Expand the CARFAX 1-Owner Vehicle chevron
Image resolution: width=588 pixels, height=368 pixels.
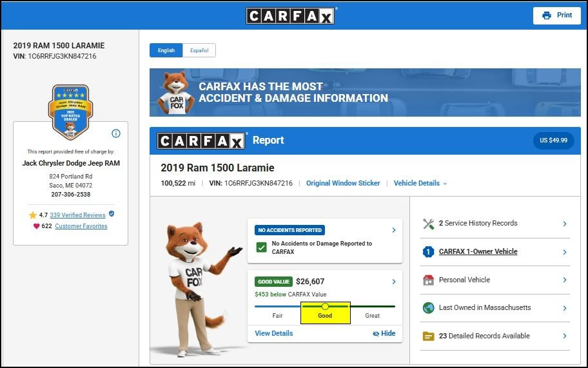pyautogui.click(x=565, y=252)
